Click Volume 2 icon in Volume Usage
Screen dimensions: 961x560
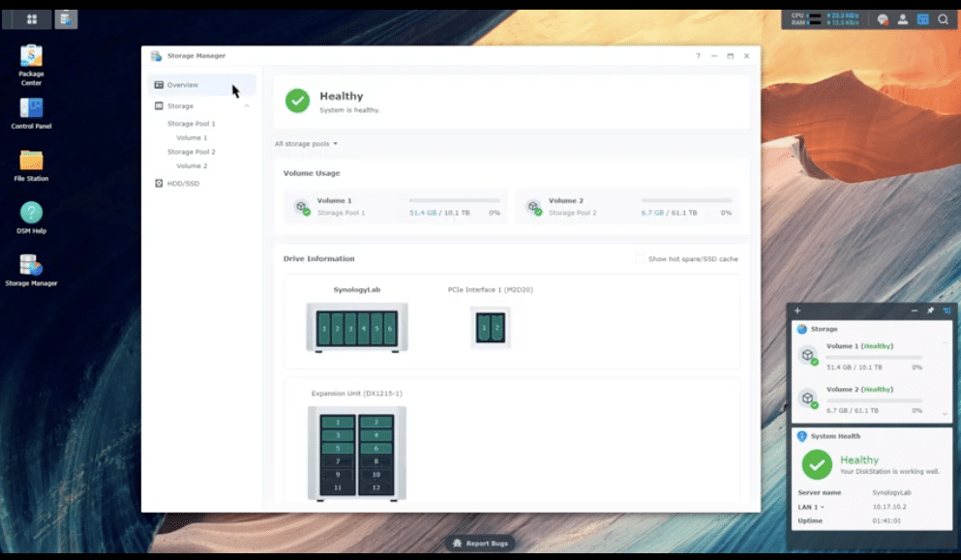pyautogui.click(x=534, y=207)
